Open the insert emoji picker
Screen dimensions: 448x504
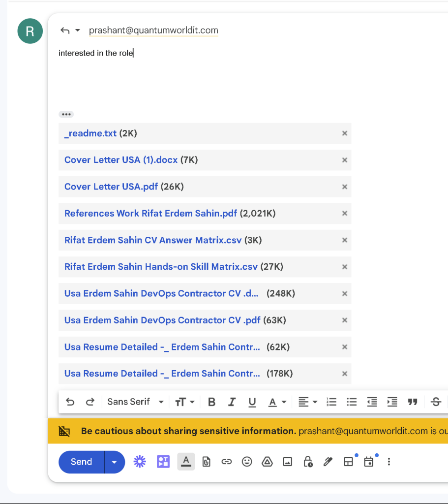(x=247, y=462)
